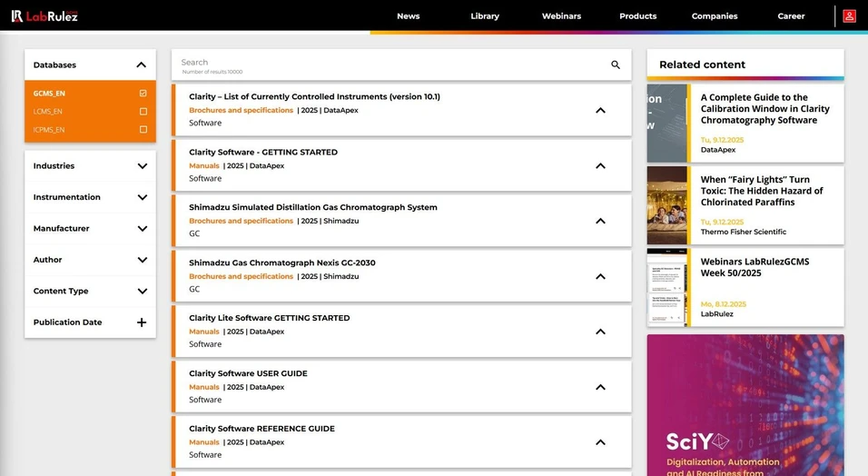Collapse the Databases panel chevron

click(x=142, y=65)
